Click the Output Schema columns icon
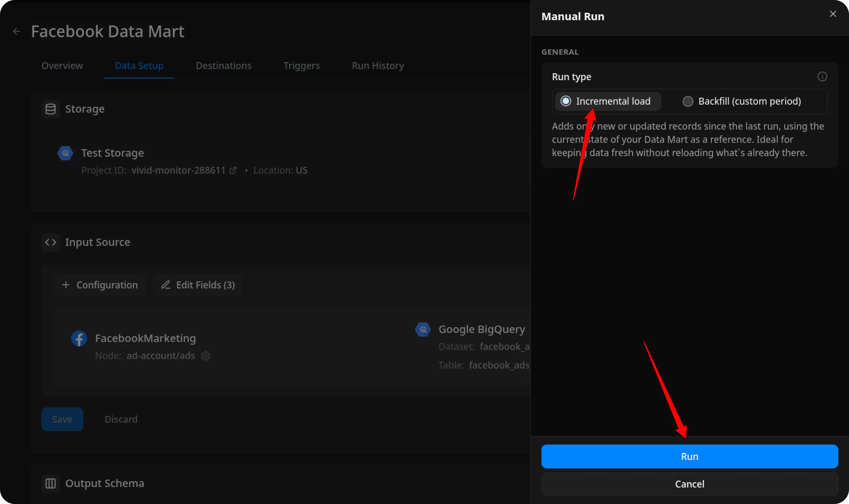The image size is (849, 504). (51, 483)
